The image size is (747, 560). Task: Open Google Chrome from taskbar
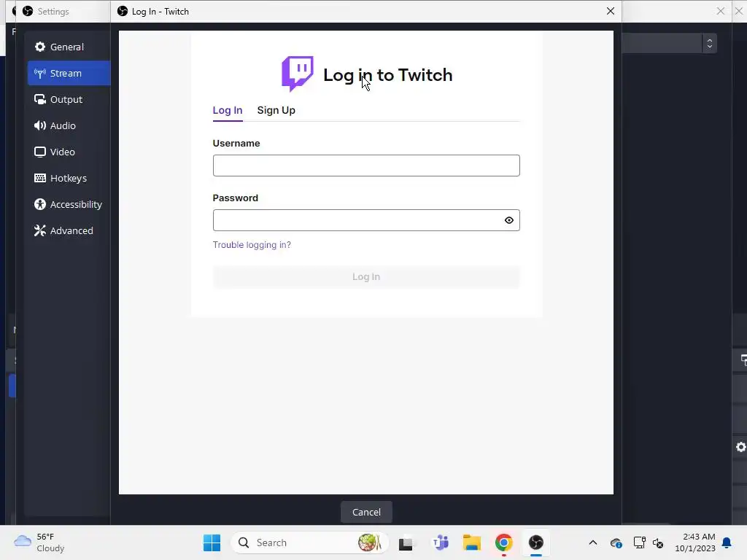pos(503,542)
